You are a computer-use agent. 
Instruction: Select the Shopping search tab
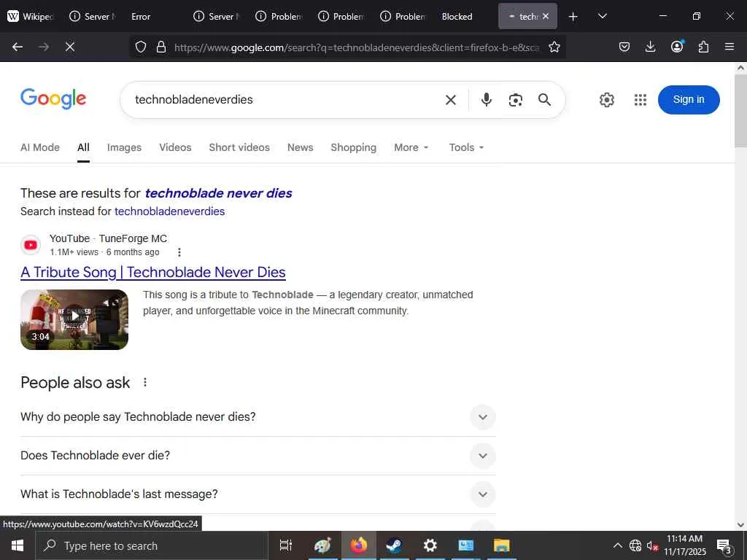coord(354,147)
